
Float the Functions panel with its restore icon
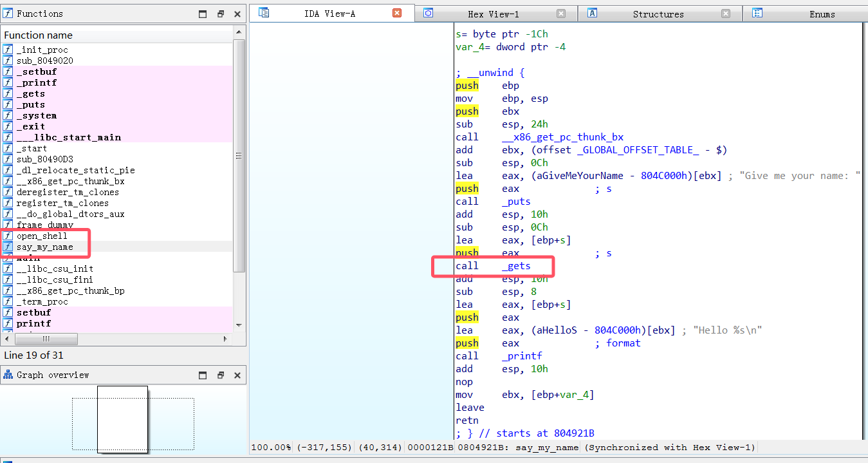(220, 14)
